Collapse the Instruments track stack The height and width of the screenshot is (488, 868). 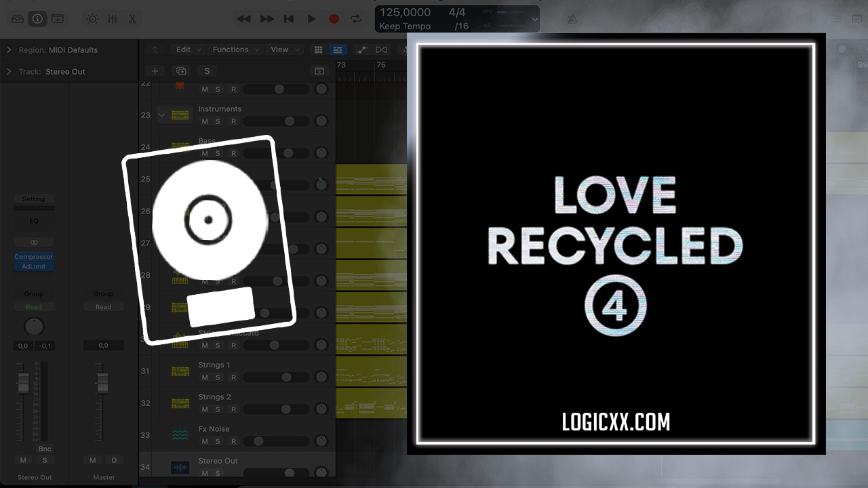tap(161, 115)
